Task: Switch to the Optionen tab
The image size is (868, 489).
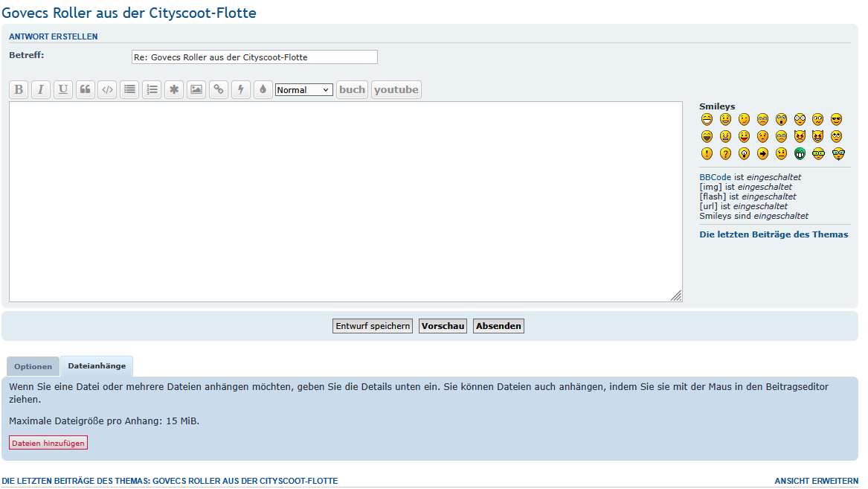Action: 33,367
